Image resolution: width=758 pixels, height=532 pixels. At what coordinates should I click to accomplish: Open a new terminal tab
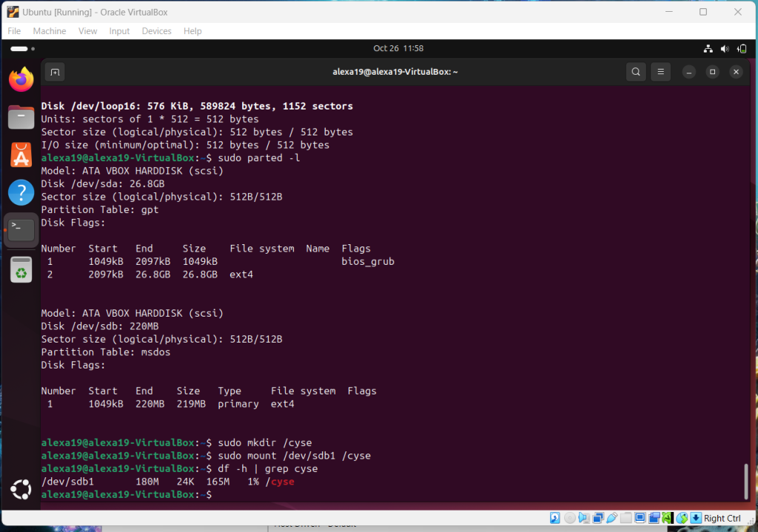pyautogui.click(x=54, y=72)
